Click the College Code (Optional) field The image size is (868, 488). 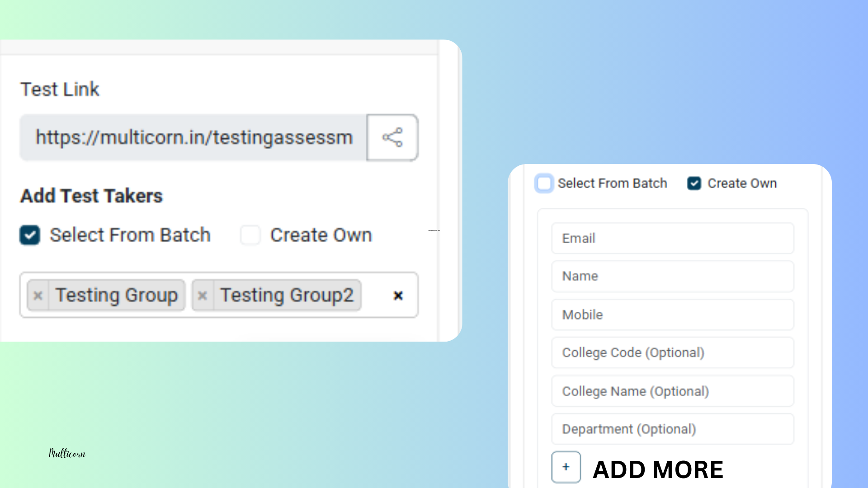(672, 352)
